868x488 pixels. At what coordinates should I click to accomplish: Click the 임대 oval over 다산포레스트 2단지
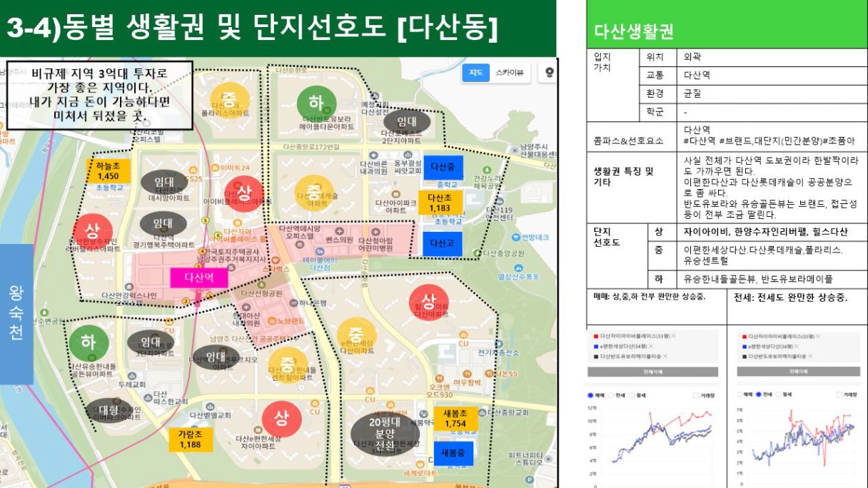[x=406, y=122]
